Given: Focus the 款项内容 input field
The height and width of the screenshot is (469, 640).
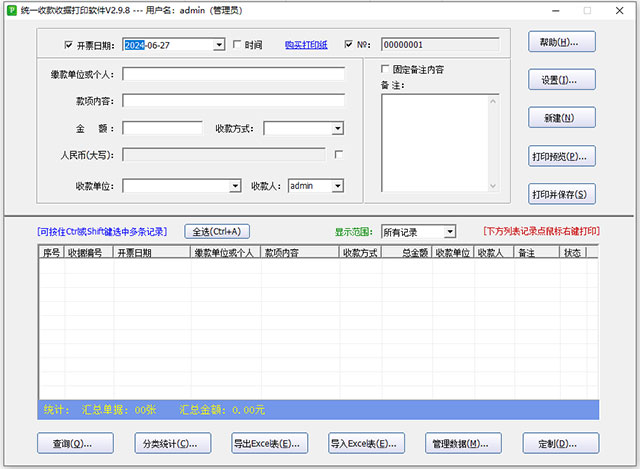Looking at the screenshot, I should [233, 100].
